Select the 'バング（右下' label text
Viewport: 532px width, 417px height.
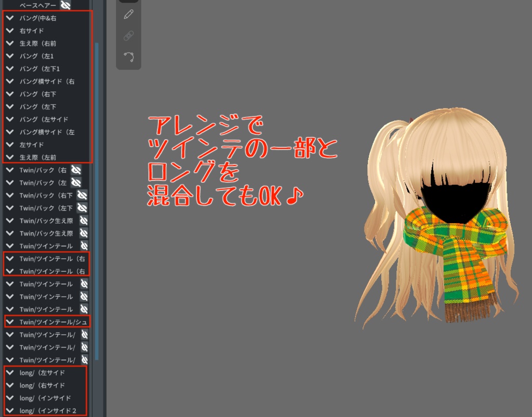[37, 94]
